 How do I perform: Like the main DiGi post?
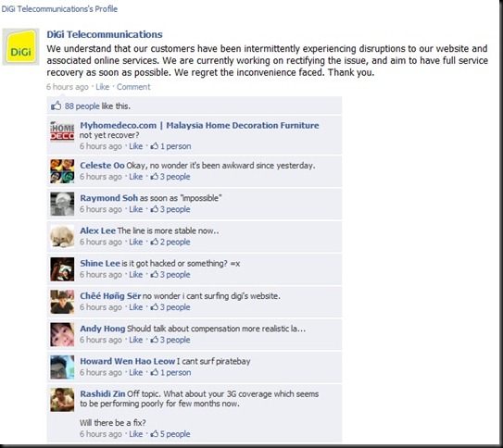tap(102, 87)
